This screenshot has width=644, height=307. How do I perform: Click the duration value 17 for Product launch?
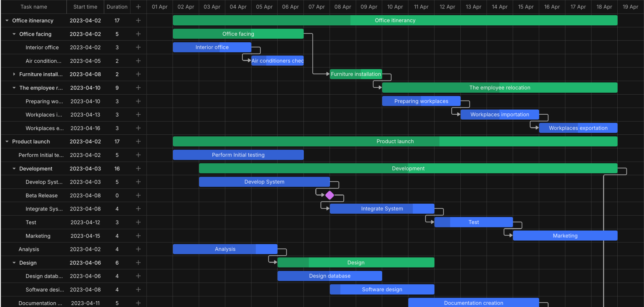(x=117, y=141)
